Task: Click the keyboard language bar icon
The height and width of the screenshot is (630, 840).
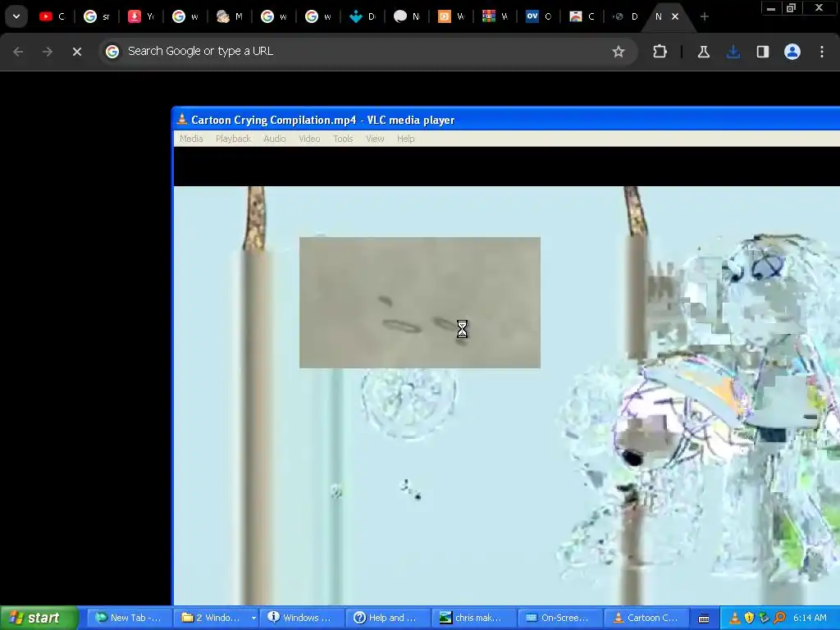Action: click(704, 619)
